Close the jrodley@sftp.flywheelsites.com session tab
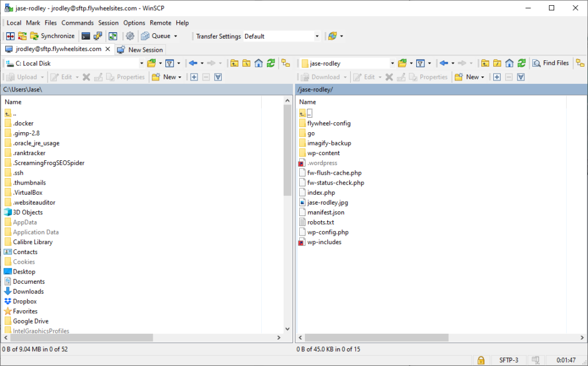Screen dimensions: 588x366 [x=107, y=49]
